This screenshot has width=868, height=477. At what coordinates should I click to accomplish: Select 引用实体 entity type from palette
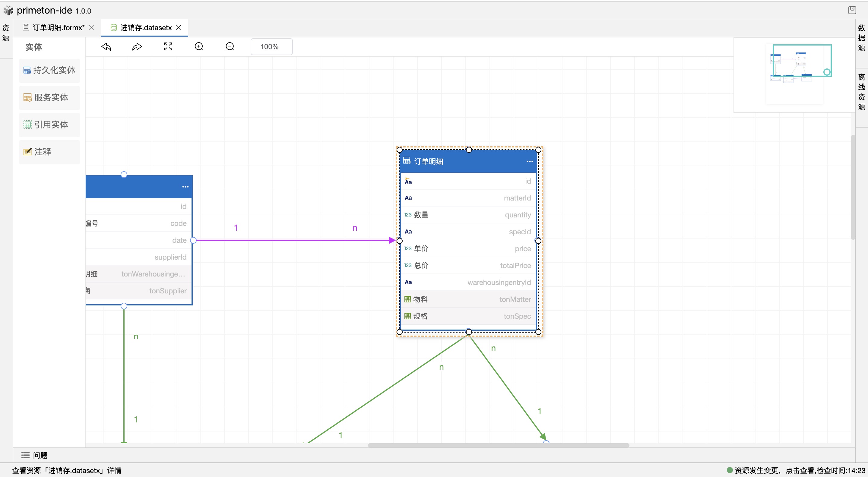49,125
